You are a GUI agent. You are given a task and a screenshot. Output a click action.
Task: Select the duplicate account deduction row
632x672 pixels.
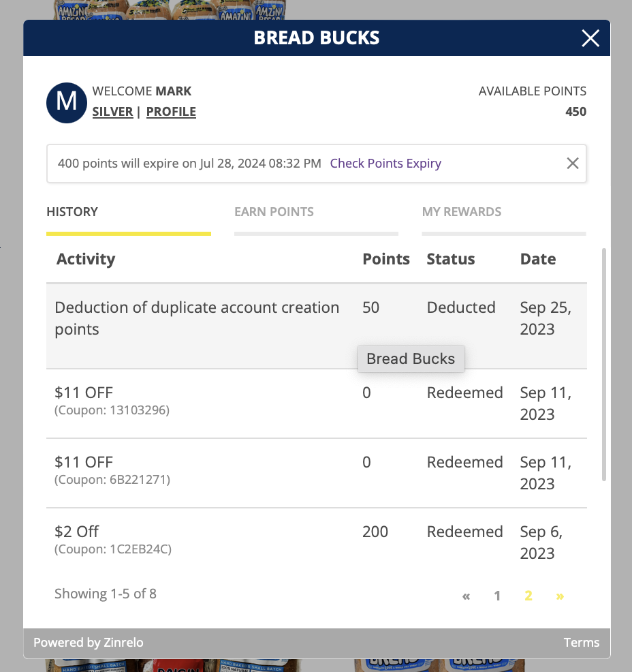click(204, 318)
